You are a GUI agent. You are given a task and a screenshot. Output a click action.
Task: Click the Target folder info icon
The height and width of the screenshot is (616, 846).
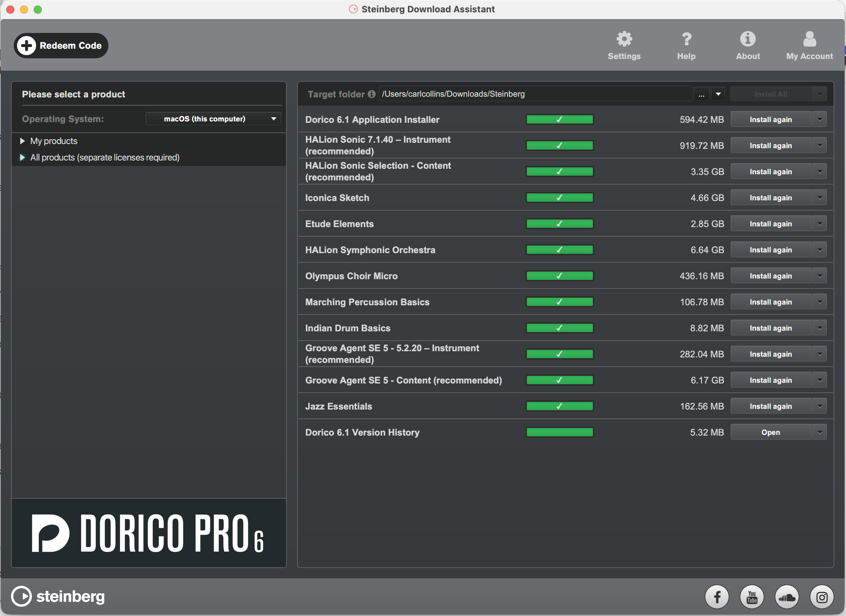pyautogui.click(x=372, y=94)
